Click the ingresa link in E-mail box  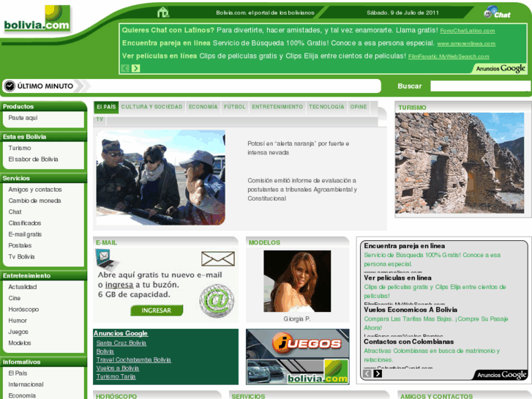coord(119,285)
